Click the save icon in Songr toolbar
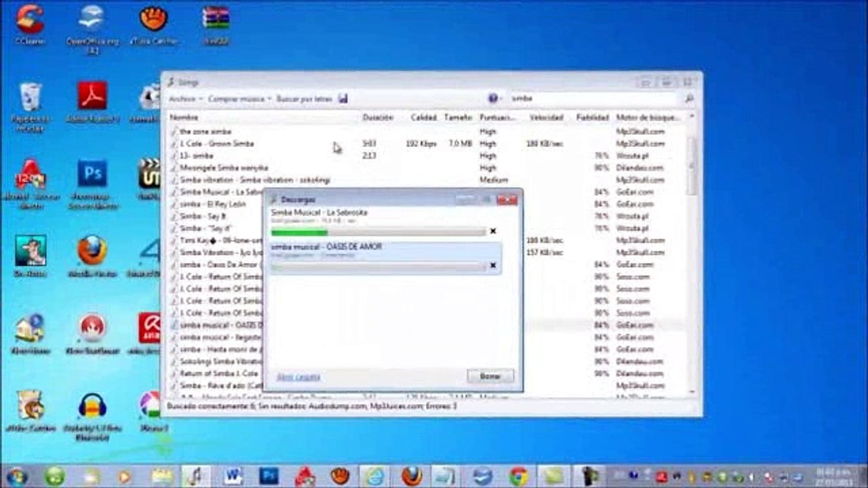This screenshot has width=868, height=488. [343, 98]
